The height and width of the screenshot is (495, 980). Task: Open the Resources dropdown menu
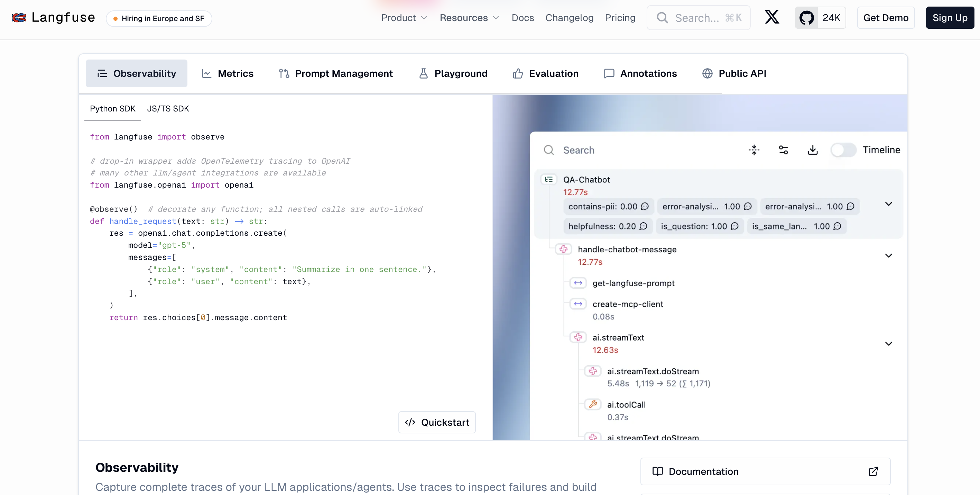click(469, 18)
